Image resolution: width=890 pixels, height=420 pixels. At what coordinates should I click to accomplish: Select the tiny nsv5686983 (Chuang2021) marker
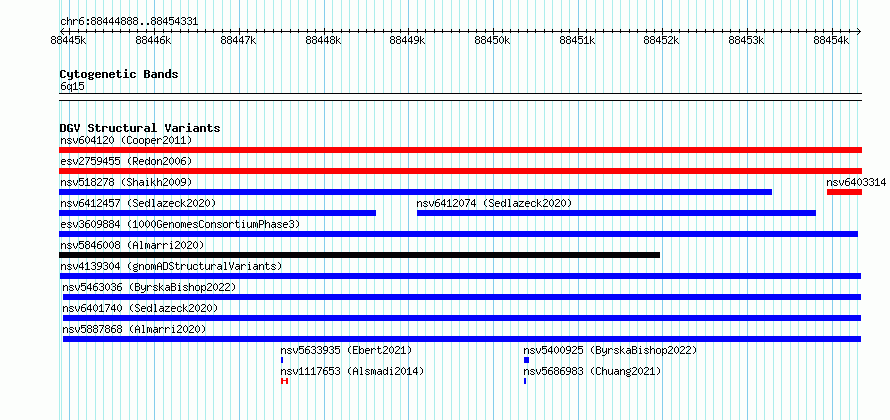[525, 381]
